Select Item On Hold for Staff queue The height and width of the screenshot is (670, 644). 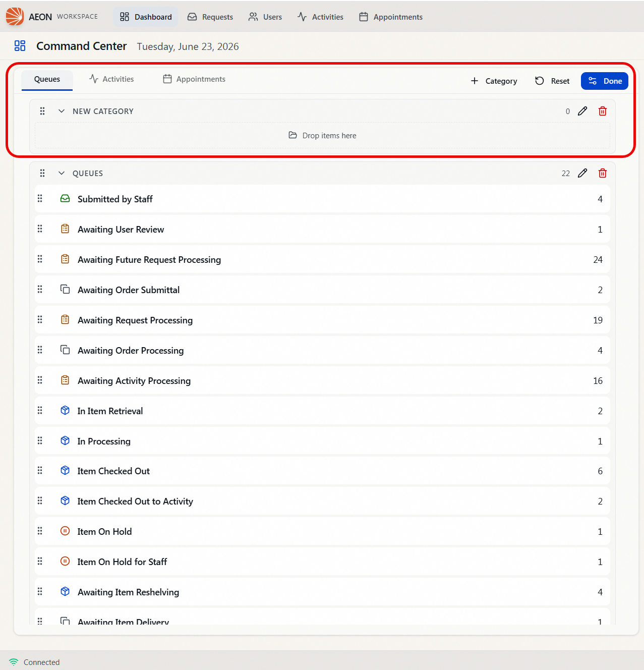pyautogui.click(x=322, y=562)
